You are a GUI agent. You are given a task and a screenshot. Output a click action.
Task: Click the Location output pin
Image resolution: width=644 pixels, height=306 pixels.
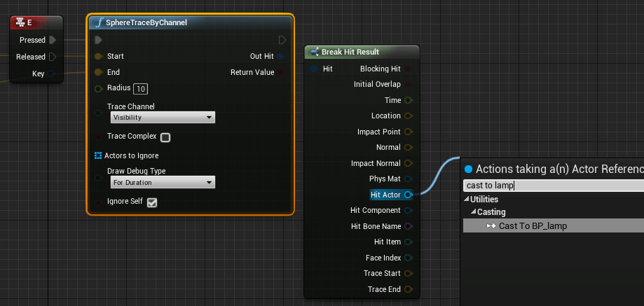point(409,116)
